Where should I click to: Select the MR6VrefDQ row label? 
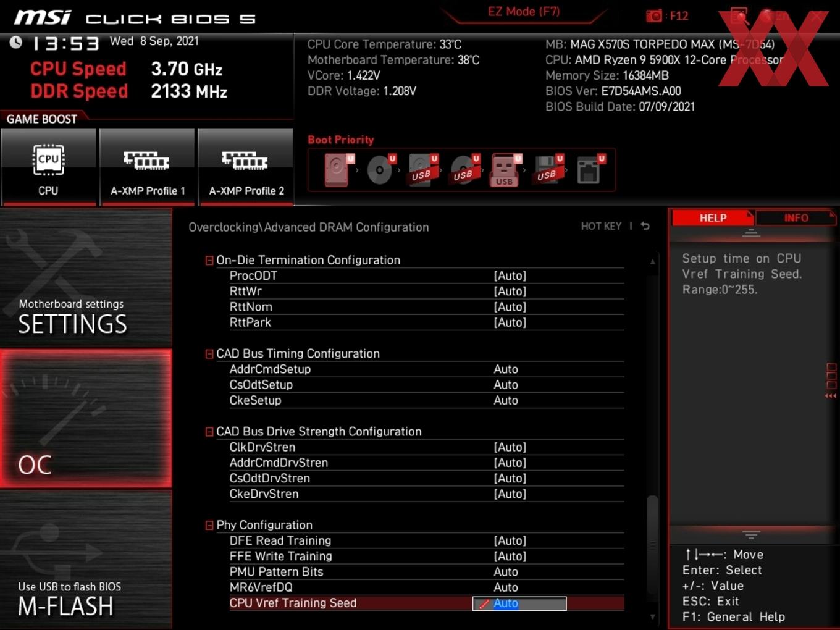[261, 587]
